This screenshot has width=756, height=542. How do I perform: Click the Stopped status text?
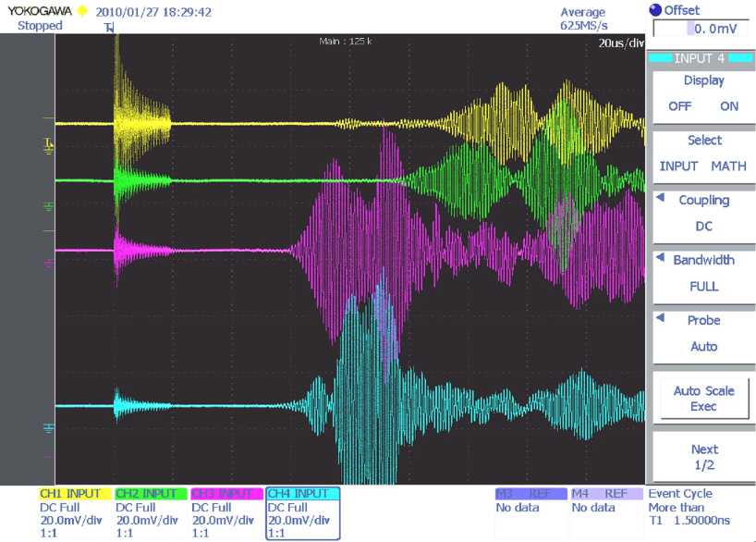tap(40, 26)
